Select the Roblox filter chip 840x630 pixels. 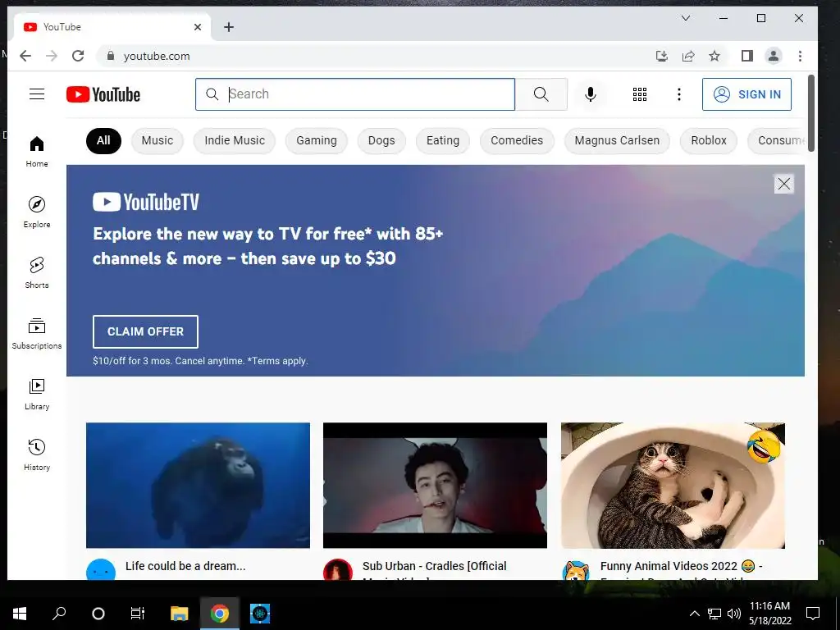point(709,141)
